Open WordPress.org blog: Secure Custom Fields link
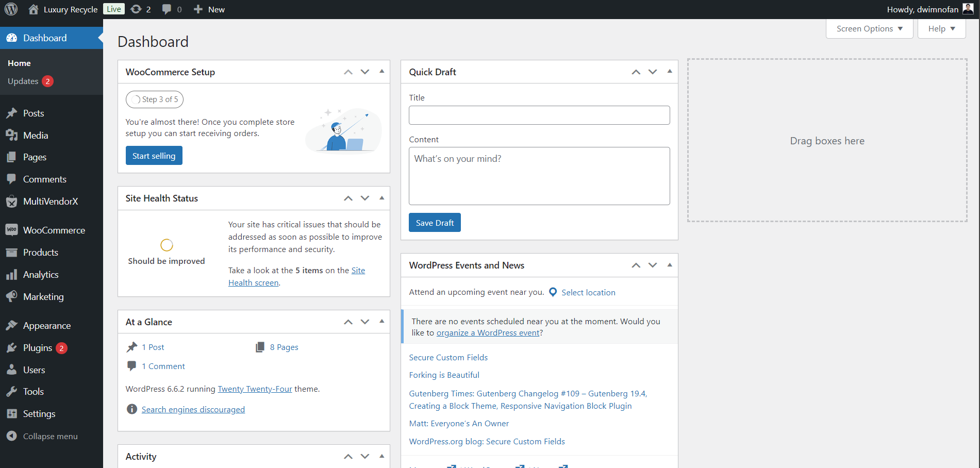980x468 pixels. tap(487, 442)
